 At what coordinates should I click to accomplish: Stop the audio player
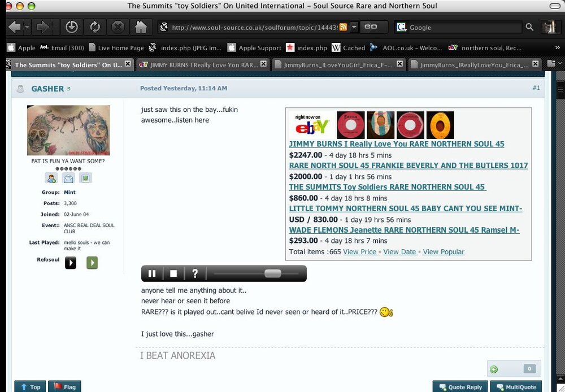pos(173,273)
